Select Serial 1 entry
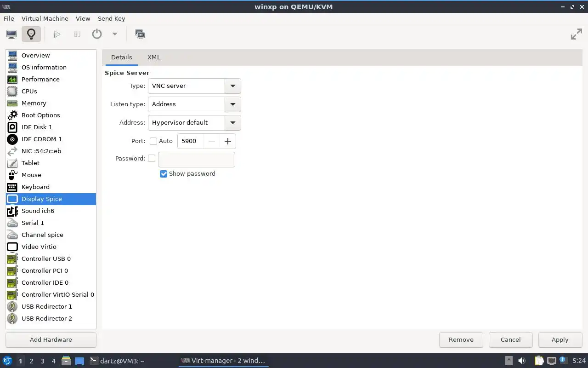 coord(51,223)
